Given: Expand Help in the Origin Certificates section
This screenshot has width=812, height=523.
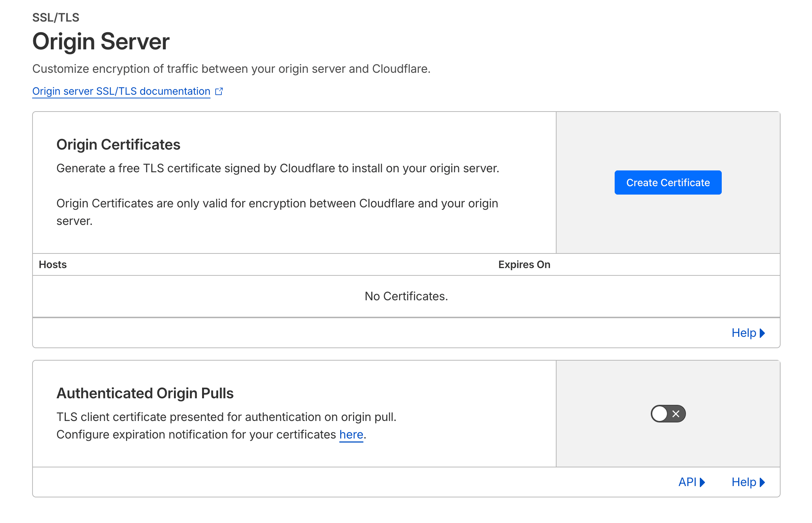Looking at the screenshot, I should [x=744, y=333].
